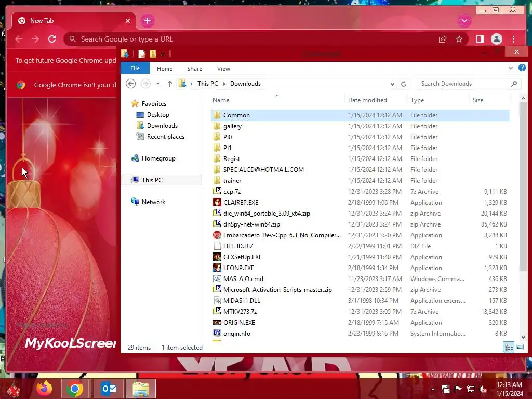Switch to the View ribbon tab
532x399 pixels.
223,69
